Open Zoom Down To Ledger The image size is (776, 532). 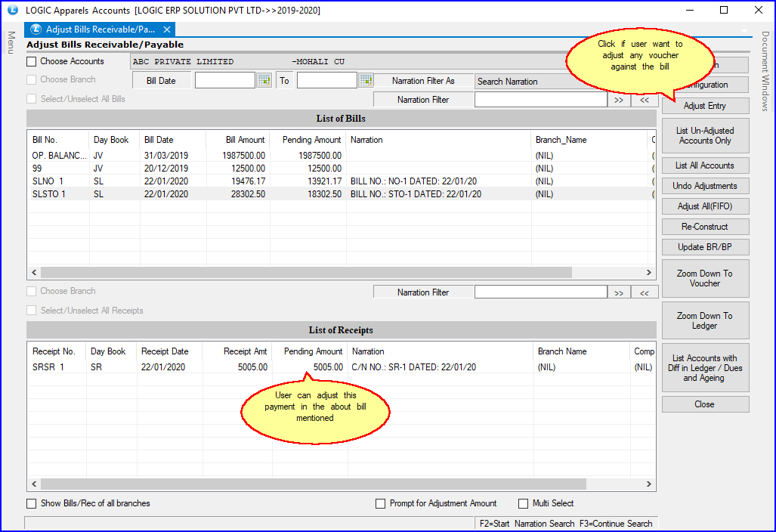click(705, 320)
